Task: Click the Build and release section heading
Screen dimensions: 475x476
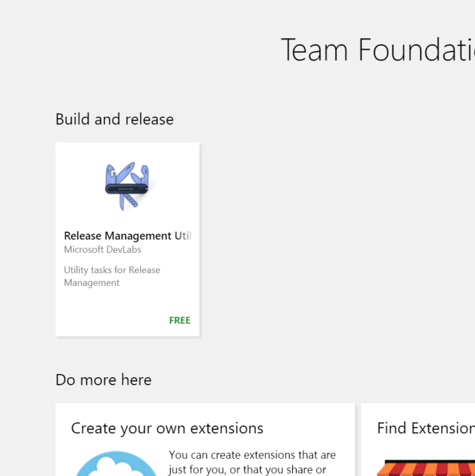Action: (x=115, y=119)
